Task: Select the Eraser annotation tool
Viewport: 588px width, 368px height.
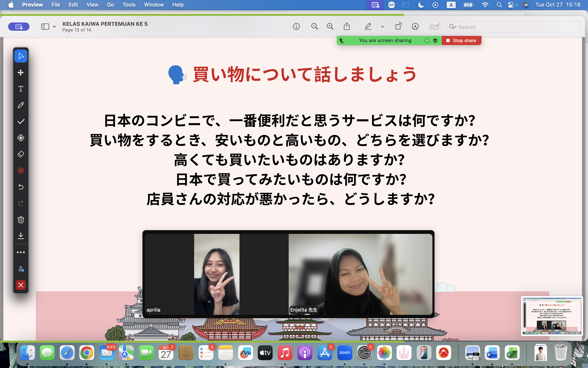Action: coord(21,154)
